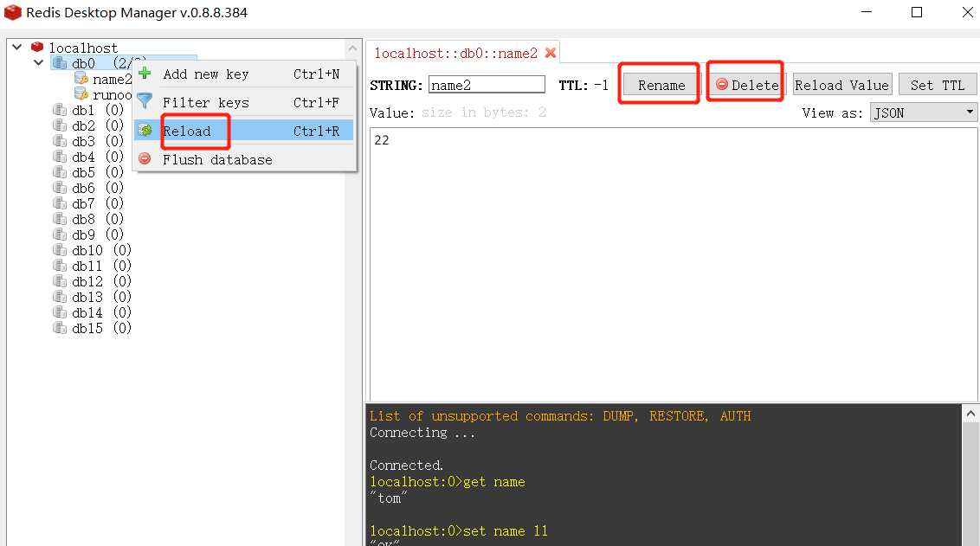Screen dimensions: 980x546
Task: Select the db9 (0) tree row
Action: (98, 234)
